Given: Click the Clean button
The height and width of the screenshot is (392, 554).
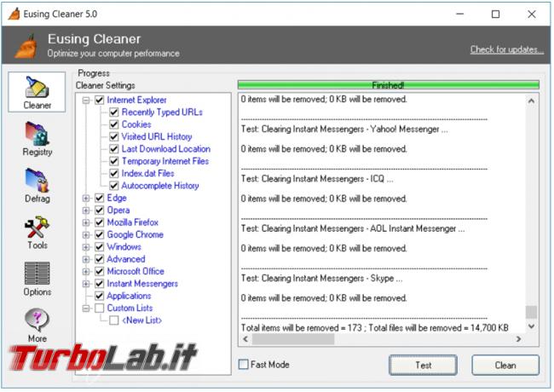Looking at the screenshot, I should point(505,365).
